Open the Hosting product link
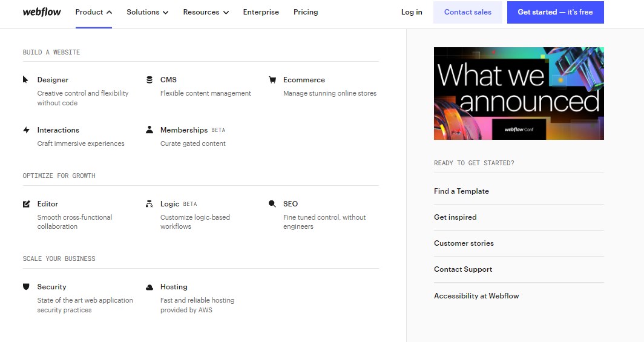This screenshot has height=342, width=644. tap(174, 286)
